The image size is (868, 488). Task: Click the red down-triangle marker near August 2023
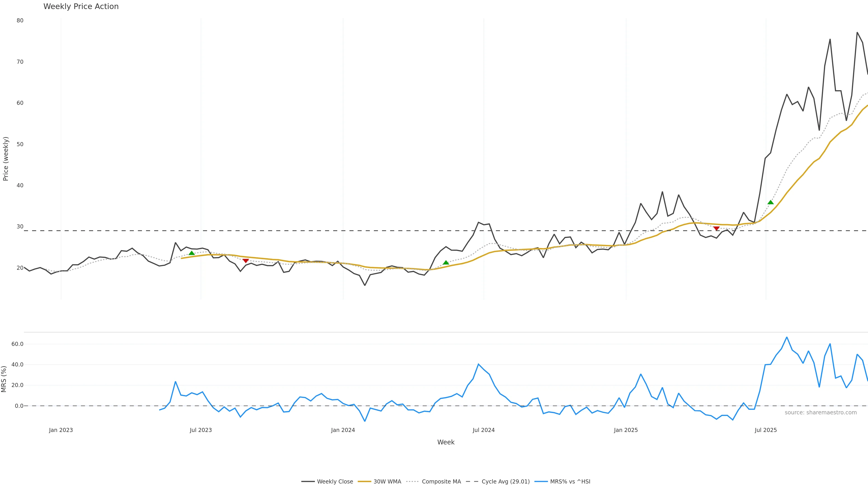tap(246, 261)
